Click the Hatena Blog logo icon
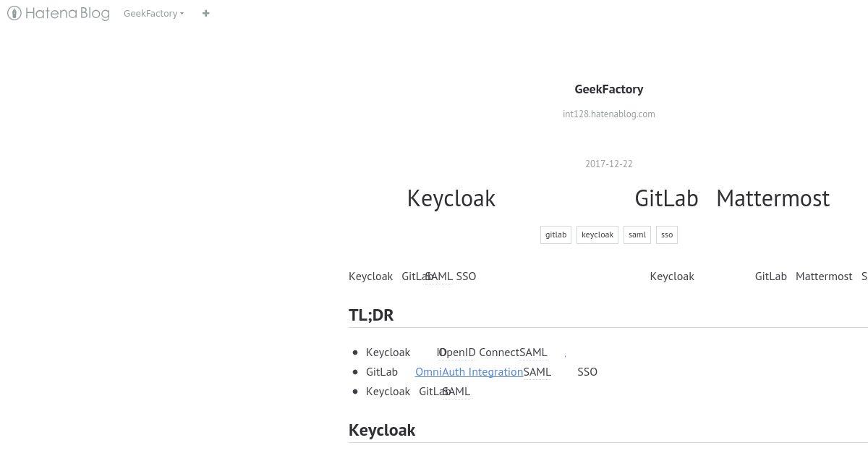 pos(14,13)
